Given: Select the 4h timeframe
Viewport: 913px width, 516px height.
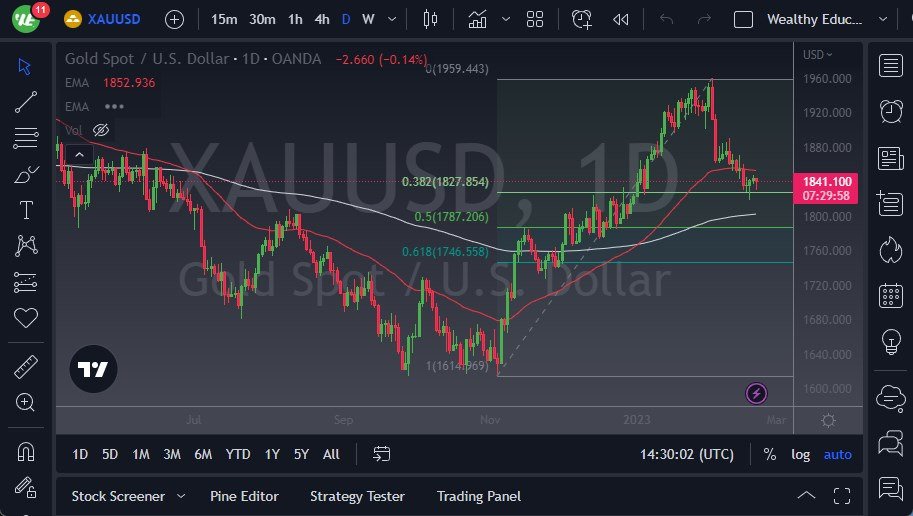Looking at the screenshot, I should pos(322,19).
